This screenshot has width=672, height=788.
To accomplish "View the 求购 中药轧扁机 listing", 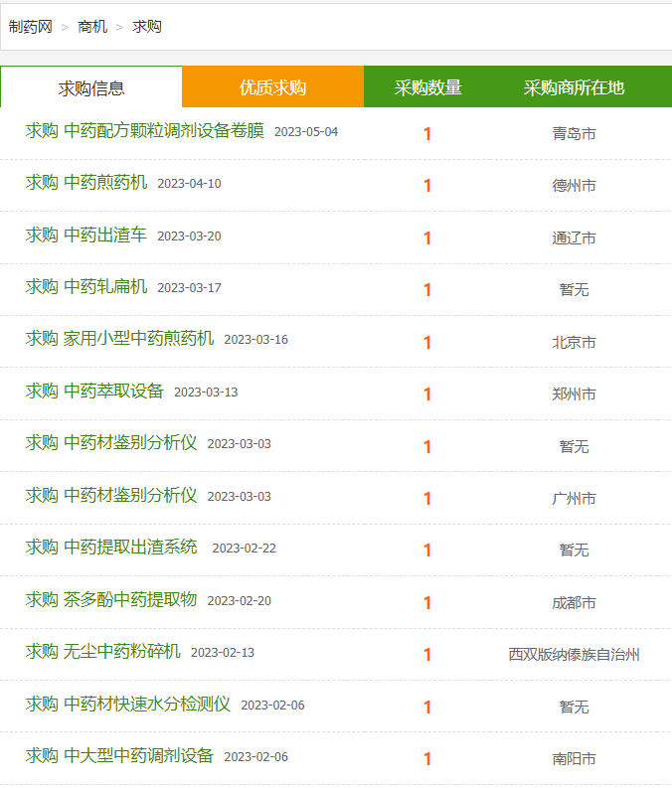I will tap(86, 286).
